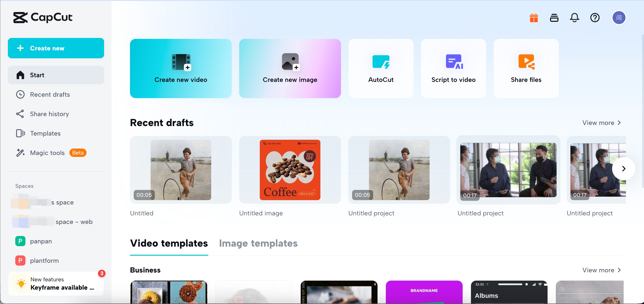Open the Share files tool
Viewport: 644px width, 304px height.
[526, 68]
